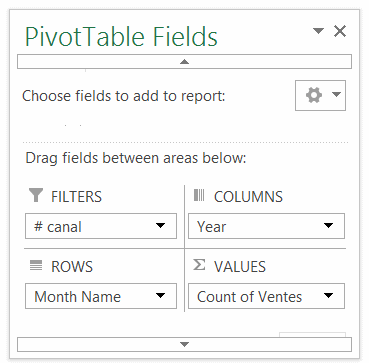Image resolution: width=369 pixels, height=363 pixels.
Task: Click the FILTERS funnel icon
Action: tap(36, 195)
